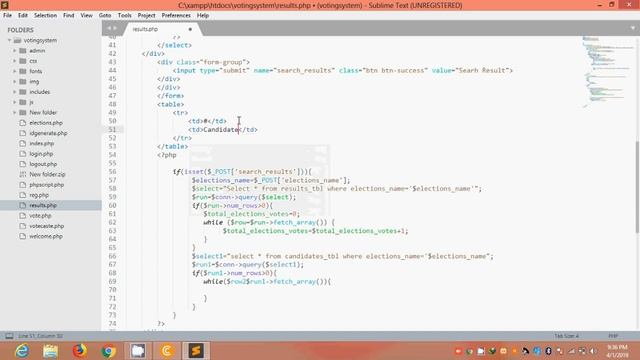This screenshot has height=360, width=640.
Task: Open login.php in the sidebar
Action: [x=41, y=154]
